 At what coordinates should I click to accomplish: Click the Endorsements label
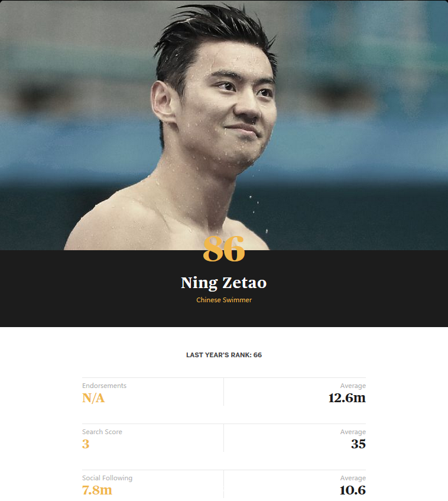pos(104,386)
